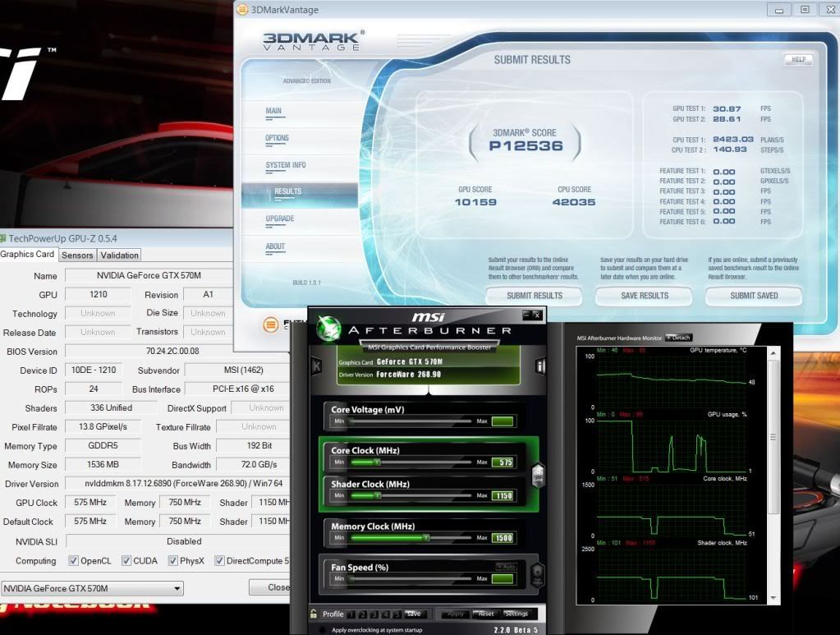Open the Upgrade section in 3DMark Vantage
The height and width of the screenshot is (635, 840).
click(x=280, y=219)
